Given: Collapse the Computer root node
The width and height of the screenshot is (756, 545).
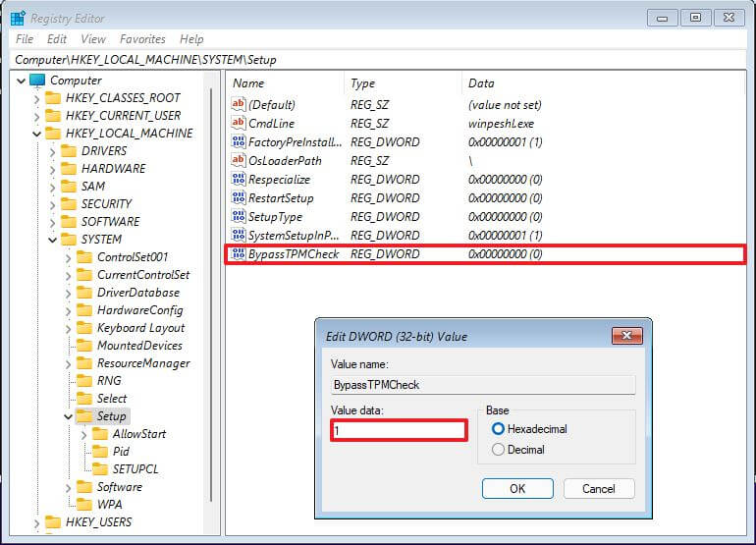Looking at the screenshot, I should point(22,81).
